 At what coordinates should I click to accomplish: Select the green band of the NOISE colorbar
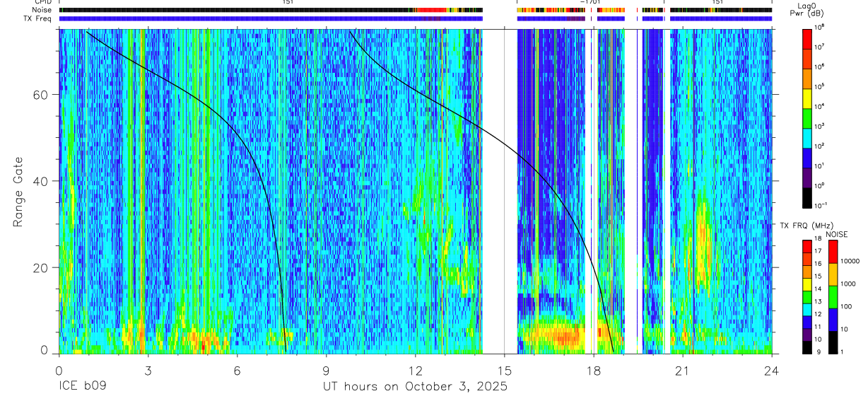[833, 296]
